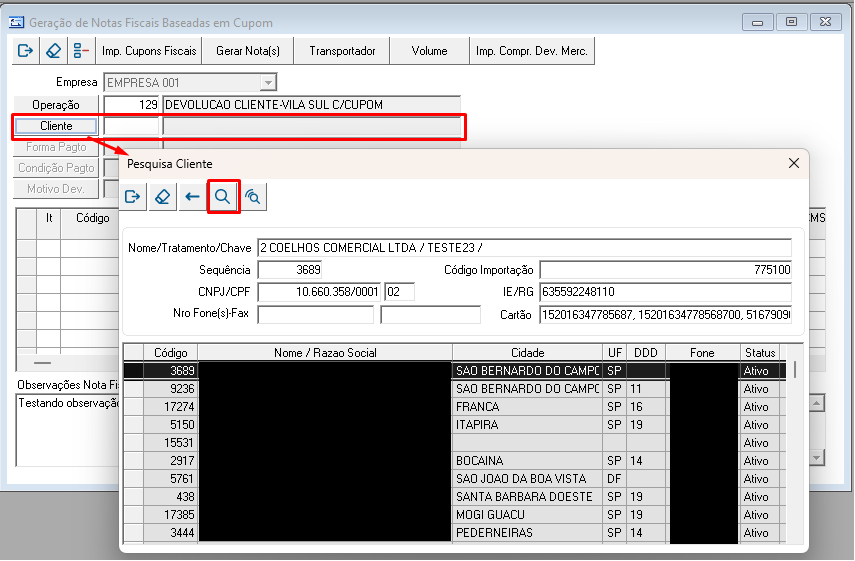Maximize the Geração de Notas Fiscais window
Image resolution: width=855 pixels, height=561 pixels.
[791, 22]
